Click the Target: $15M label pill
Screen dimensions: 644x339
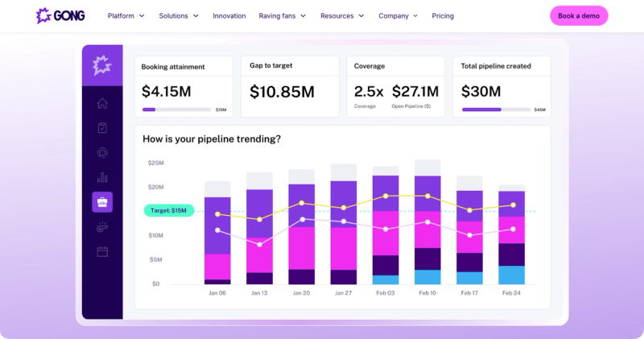pos(169,210)
